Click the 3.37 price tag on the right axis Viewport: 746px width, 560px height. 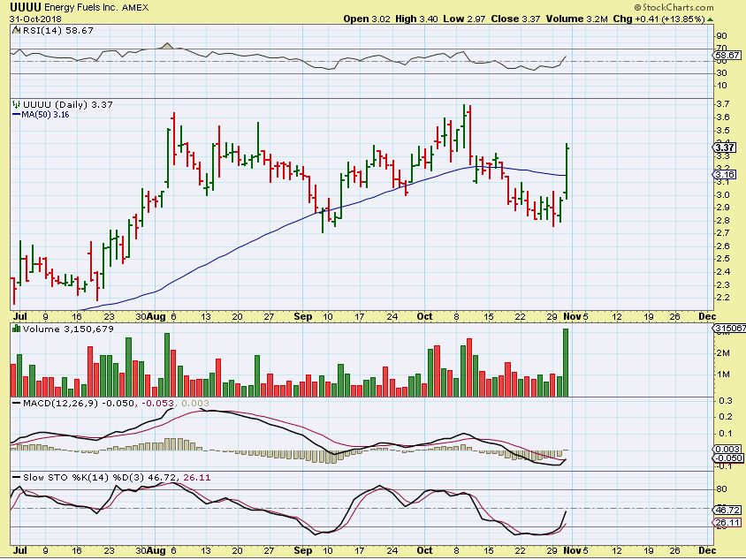[725, 148]
